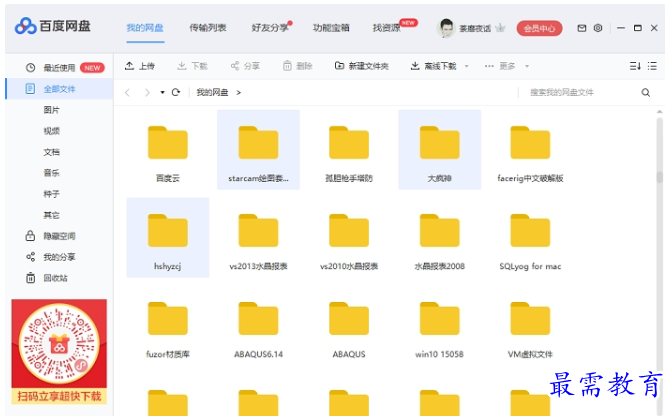Click the QR code promotion banner
This screenshot has height=416, width=671.
pos(59,351)
